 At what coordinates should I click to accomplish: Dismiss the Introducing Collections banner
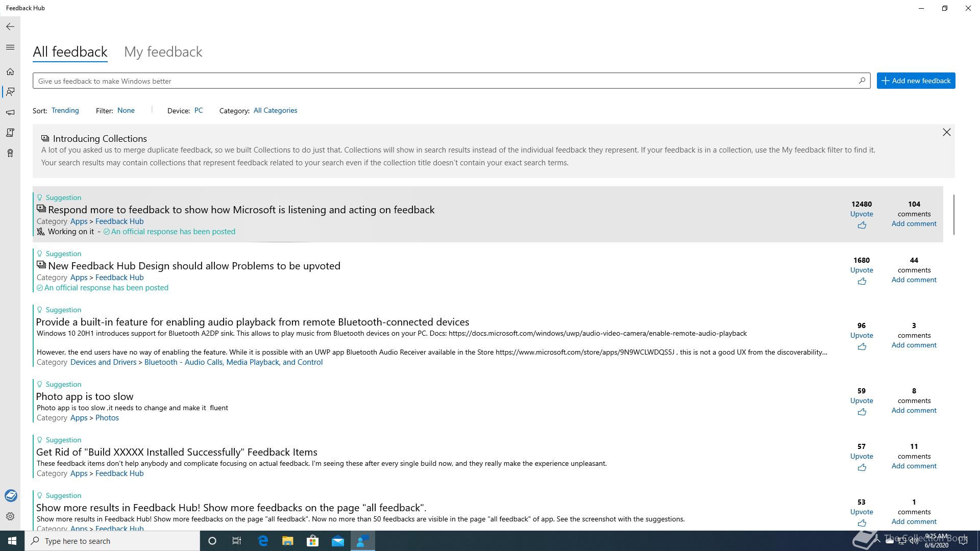[947, 132]
